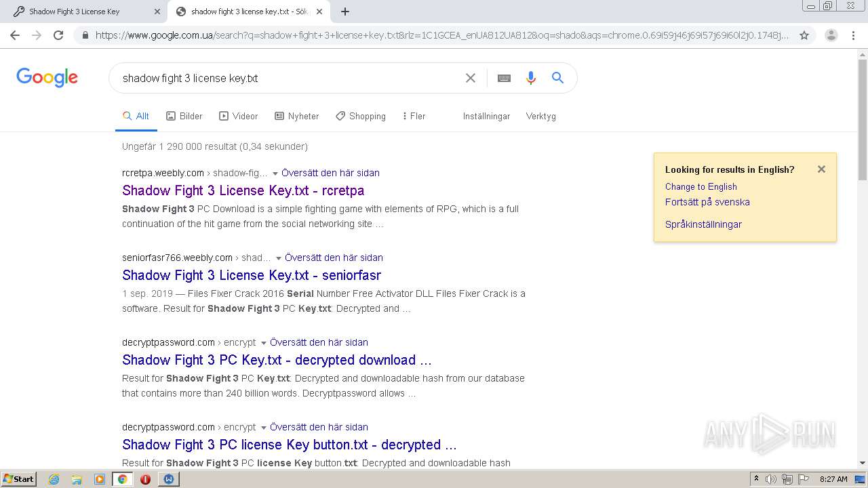Viewport: 868px width, 488px height.
Task: Open Nyheter news results
Action: [297, 116]
